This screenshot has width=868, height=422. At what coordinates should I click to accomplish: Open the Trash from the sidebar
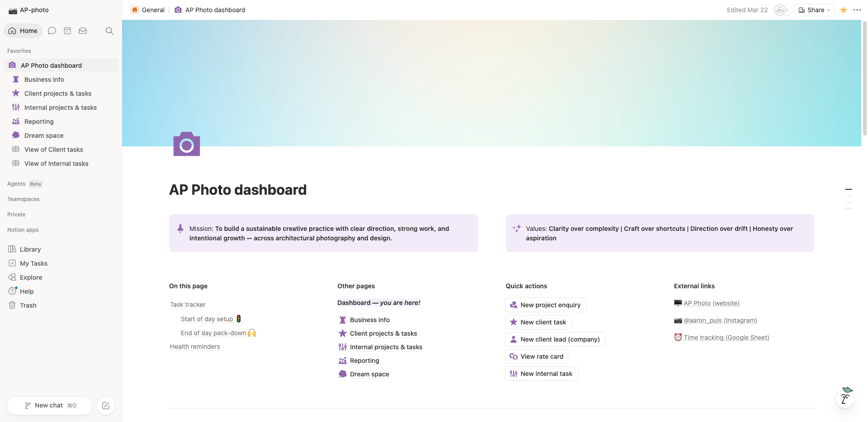(28, 305)
